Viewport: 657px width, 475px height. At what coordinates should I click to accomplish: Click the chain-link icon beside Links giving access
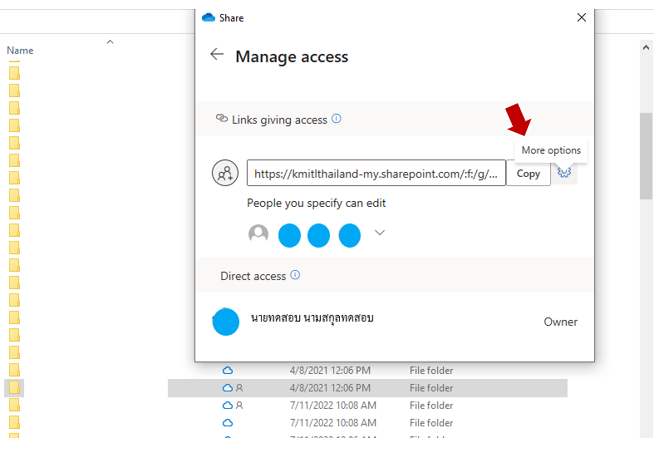tap(221, 119)
